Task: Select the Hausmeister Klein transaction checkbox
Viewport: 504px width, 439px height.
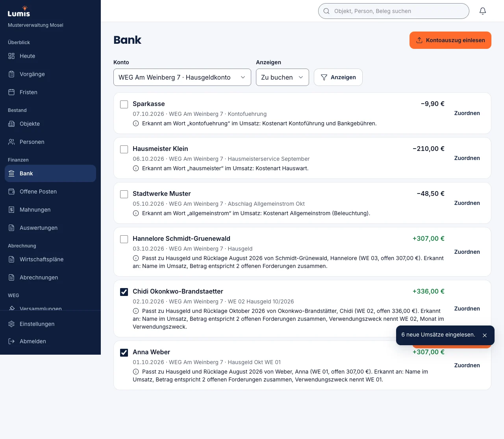Action: 124,149
